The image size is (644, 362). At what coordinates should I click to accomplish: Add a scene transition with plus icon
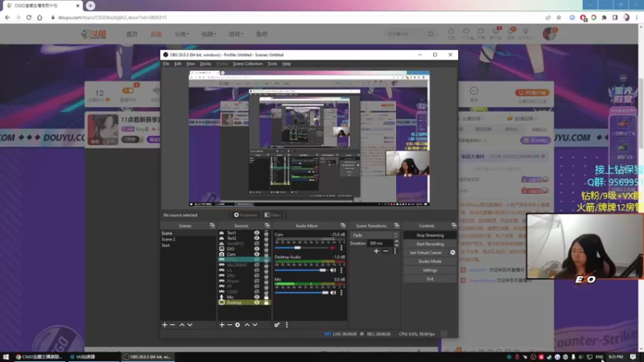coord(376,251)
